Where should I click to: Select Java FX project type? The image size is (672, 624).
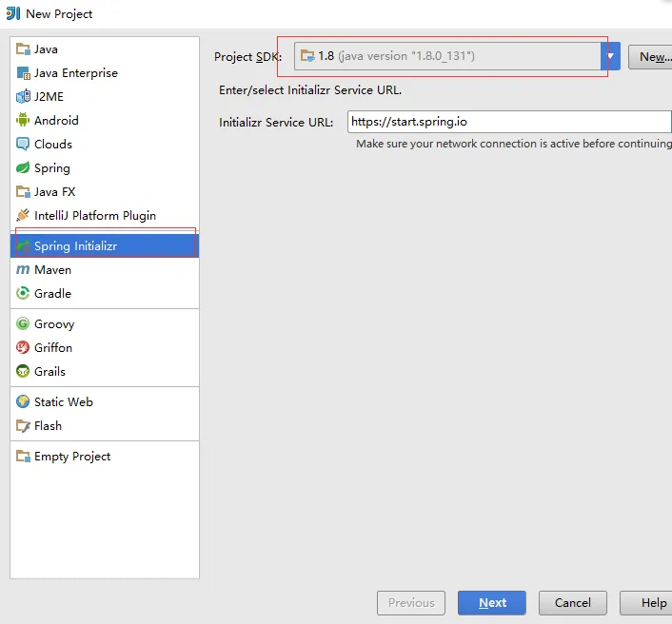(x=105, y=192)
